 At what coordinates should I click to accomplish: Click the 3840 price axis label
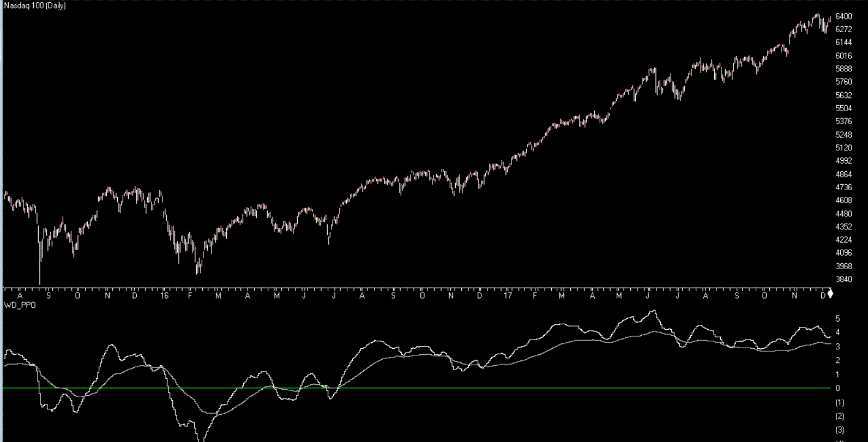[x=843, y=280]
